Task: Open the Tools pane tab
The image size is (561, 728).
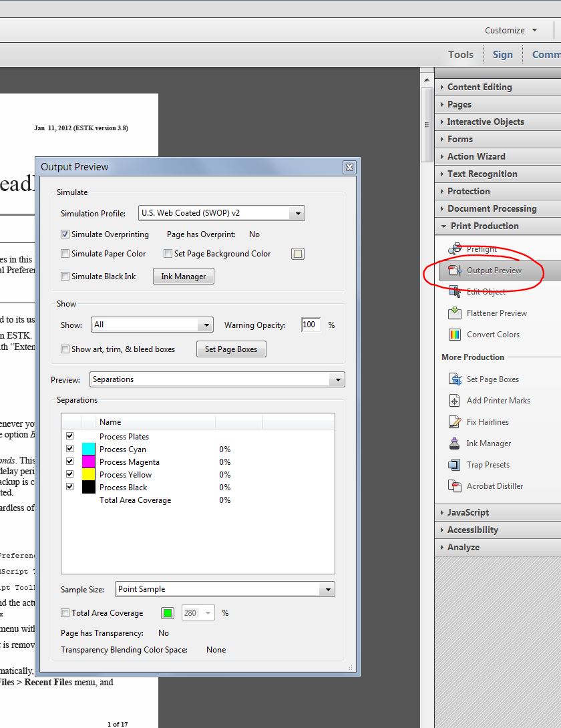Action: [x=461, y=55]
